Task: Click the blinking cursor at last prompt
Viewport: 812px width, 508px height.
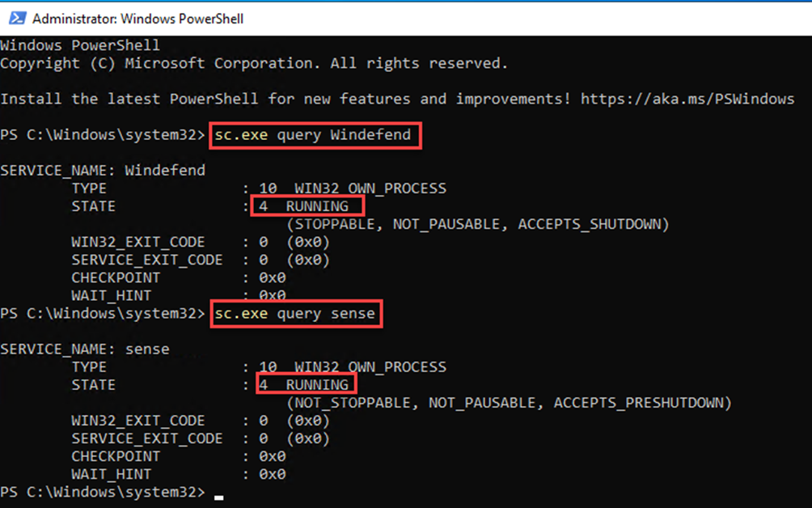Action: pos(219,497)
